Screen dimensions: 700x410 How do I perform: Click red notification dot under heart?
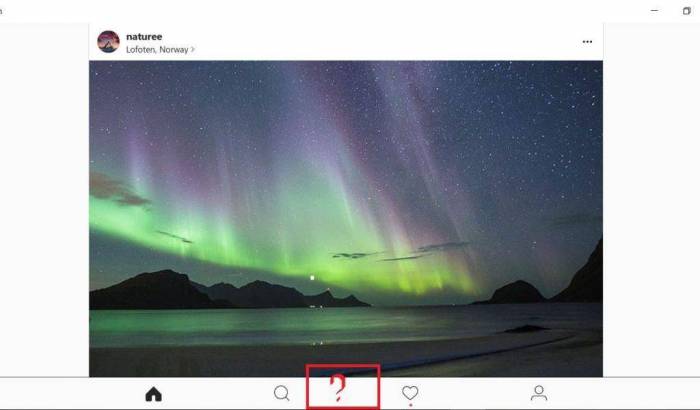(x=410, y=405)
